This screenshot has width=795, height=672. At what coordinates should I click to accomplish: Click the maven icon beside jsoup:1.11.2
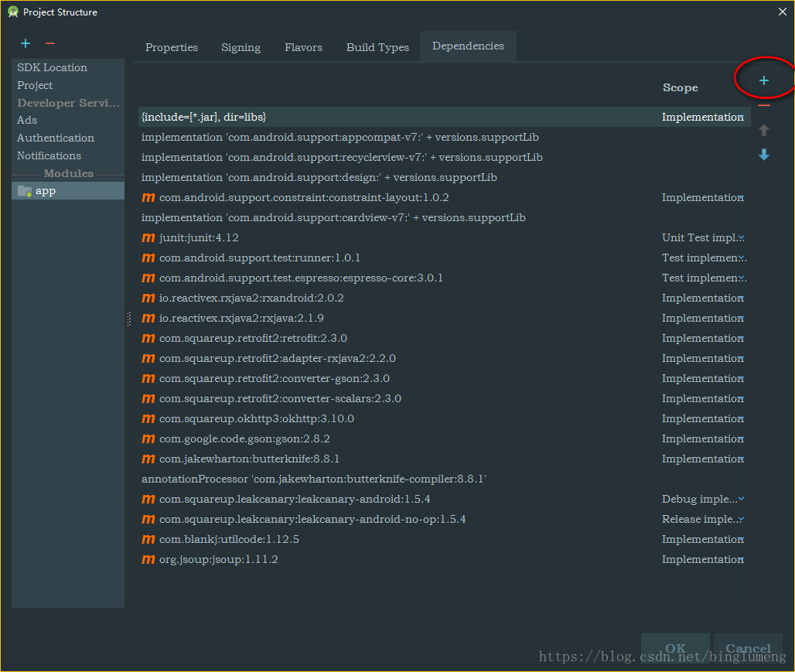click(148, 559)
